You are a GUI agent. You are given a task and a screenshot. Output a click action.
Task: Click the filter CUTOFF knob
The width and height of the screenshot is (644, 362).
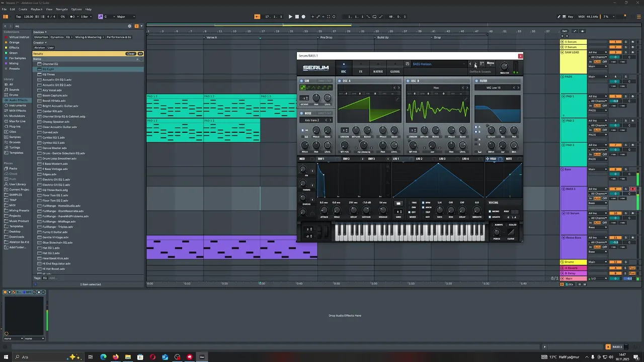(x=491, y=130)
